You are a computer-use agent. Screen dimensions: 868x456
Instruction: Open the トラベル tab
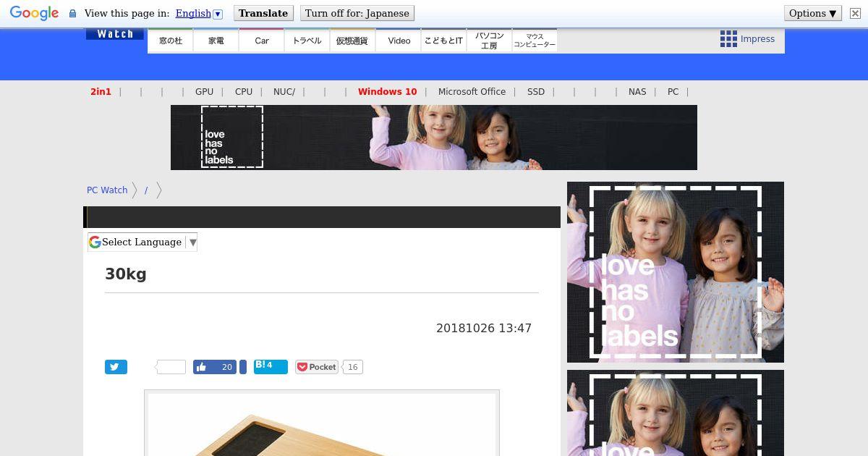click(x=307, y=41)
